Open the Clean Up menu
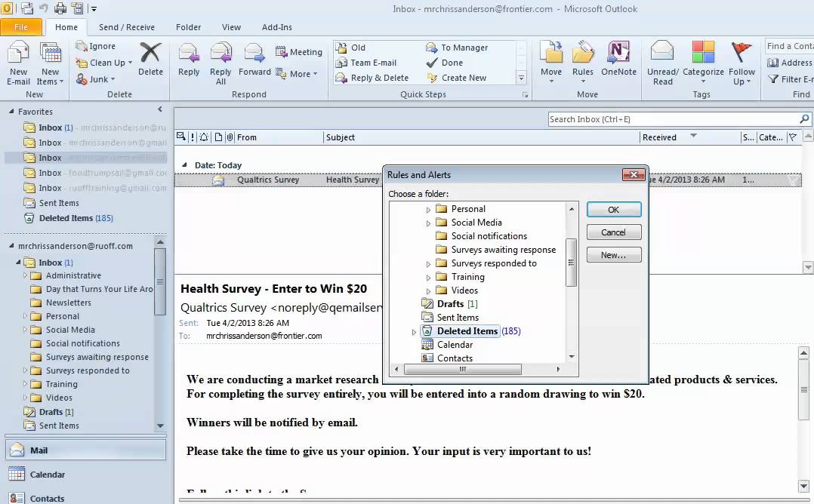The height and width of the screenshot is (504, 814). click(x=104, y=63)
